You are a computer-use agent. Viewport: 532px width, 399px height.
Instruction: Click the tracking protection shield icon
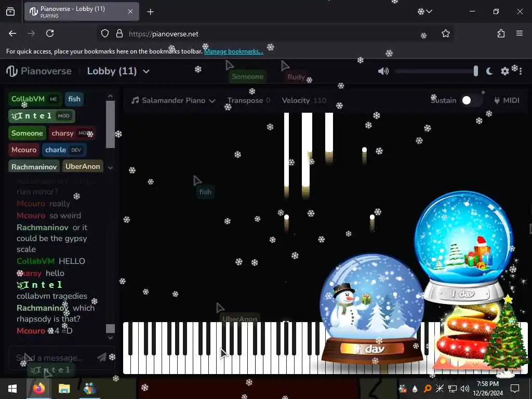(105, 33)
